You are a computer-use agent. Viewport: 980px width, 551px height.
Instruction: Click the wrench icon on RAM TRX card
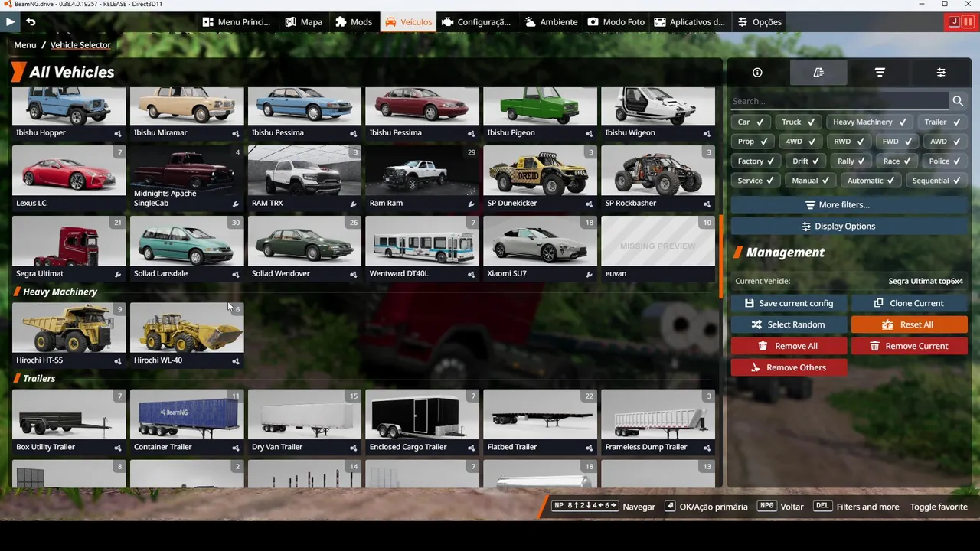pyautogui.click(x=354, y=204)
